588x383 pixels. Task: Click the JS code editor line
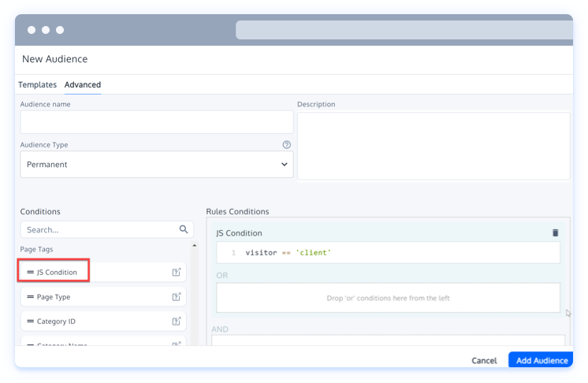click(394, 252)
